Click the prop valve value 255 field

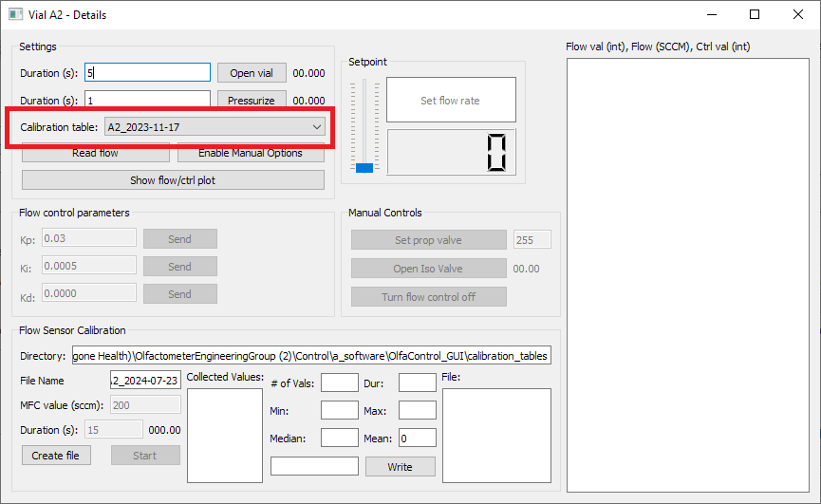pos(532,240)
